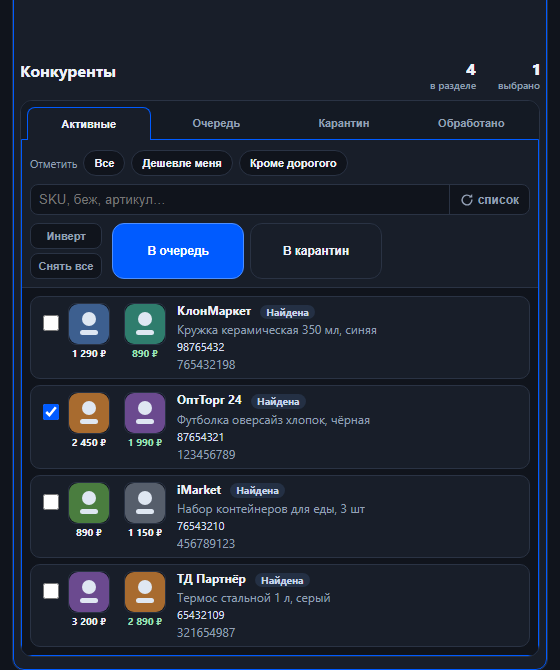This screenshot has width=560, height=670.
Task: Click the 1 990 ₽ price label
Action: [145, 443]
